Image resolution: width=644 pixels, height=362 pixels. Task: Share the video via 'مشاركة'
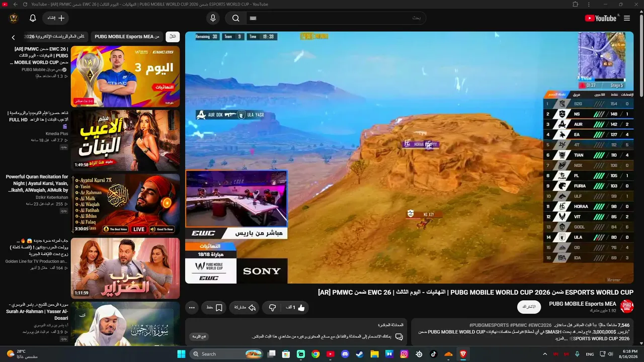click(x=245, y=307)
